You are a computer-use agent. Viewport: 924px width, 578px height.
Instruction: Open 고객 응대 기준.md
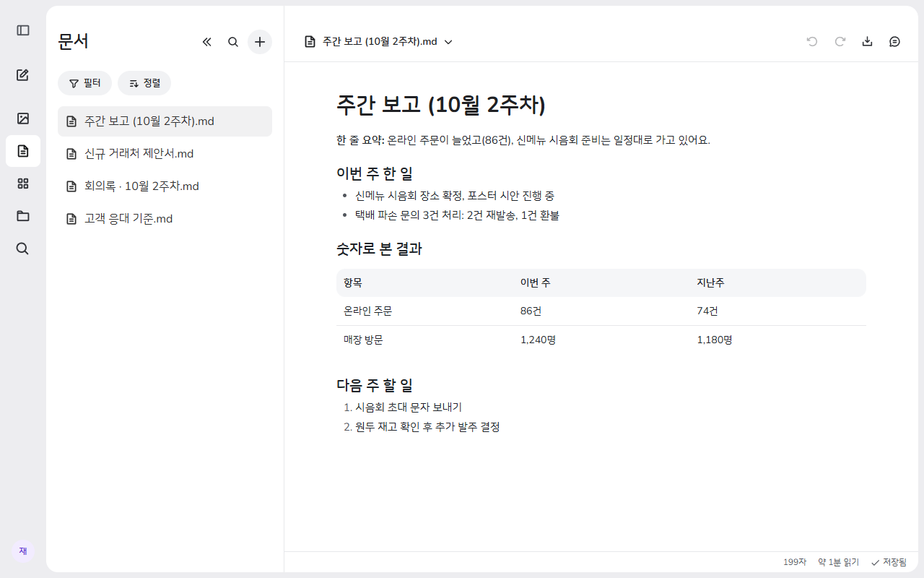coord(165,219)
